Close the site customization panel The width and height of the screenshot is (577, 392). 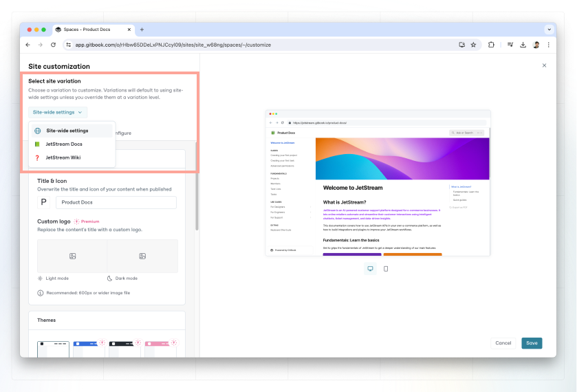pos(544,65)
